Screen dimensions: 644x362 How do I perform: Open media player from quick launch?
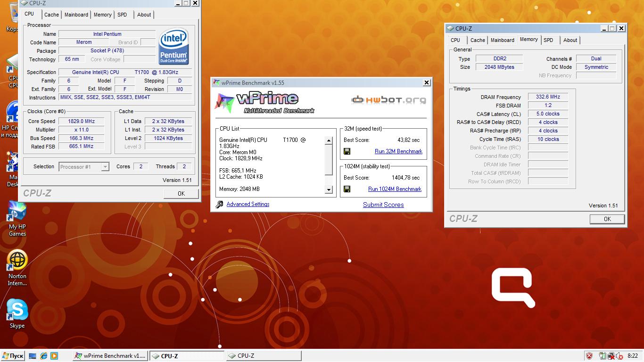tap(54, 356)
